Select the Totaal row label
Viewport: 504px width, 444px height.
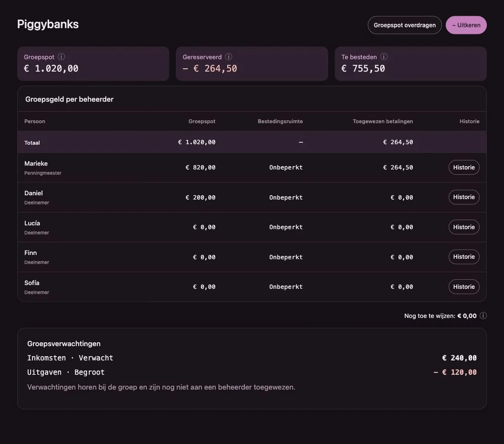tap(32, 143)
